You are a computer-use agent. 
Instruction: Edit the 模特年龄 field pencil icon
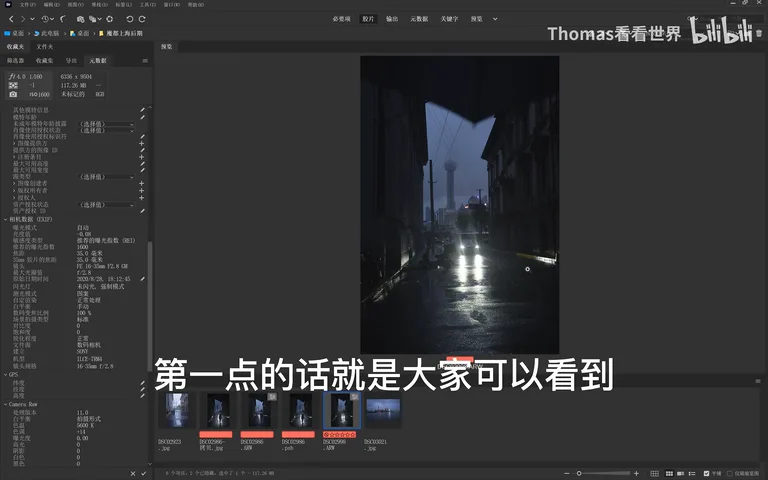pyautogui.click(x=143, y=117)
